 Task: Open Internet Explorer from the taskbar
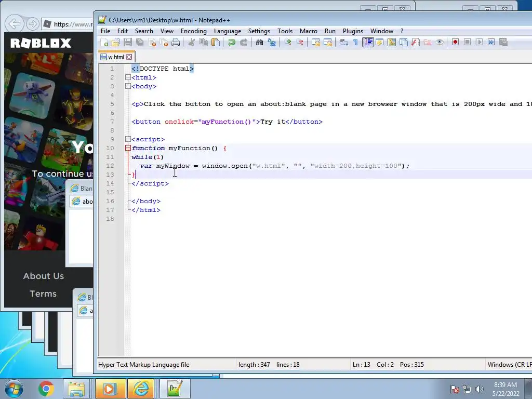click(141, 389)
